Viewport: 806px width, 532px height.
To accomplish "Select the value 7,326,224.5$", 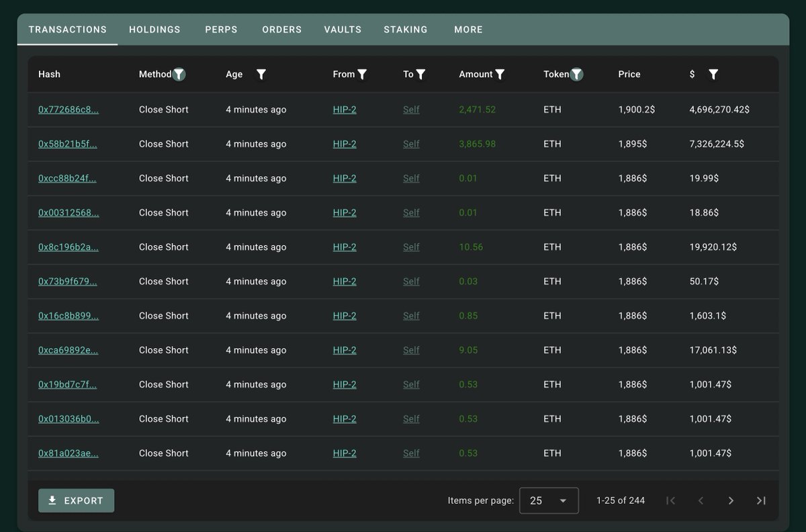I will click(717, 144).
